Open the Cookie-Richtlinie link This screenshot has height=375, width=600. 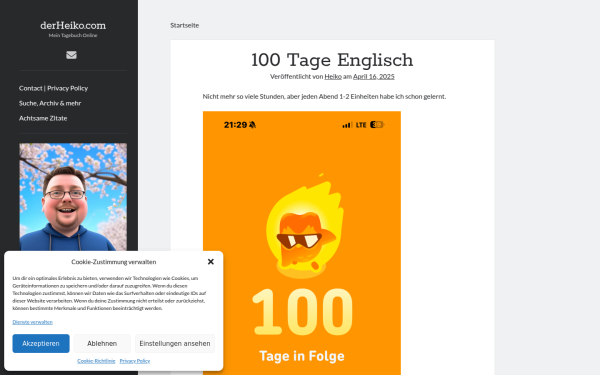click(x=96, y=361)
